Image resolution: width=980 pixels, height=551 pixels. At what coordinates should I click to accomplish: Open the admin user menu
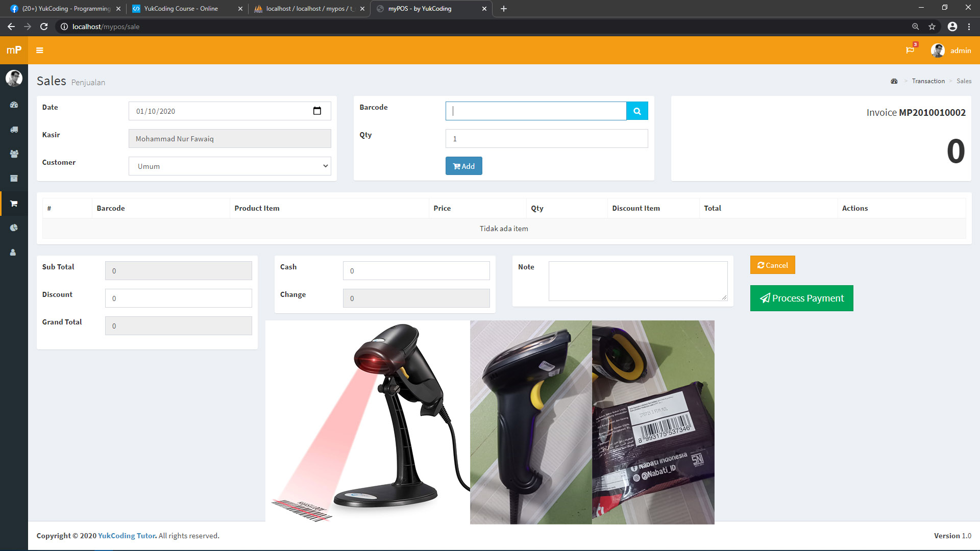pos(951,51)
